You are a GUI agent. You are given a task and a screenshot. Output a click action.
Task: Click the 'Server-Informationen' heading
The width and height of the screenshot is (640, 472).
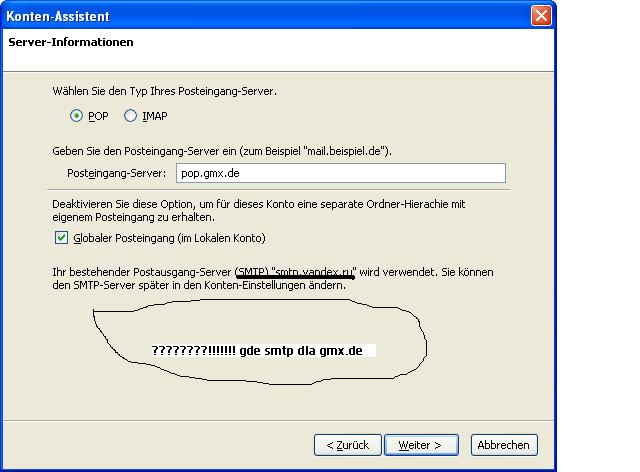click(x=71, y=42)
